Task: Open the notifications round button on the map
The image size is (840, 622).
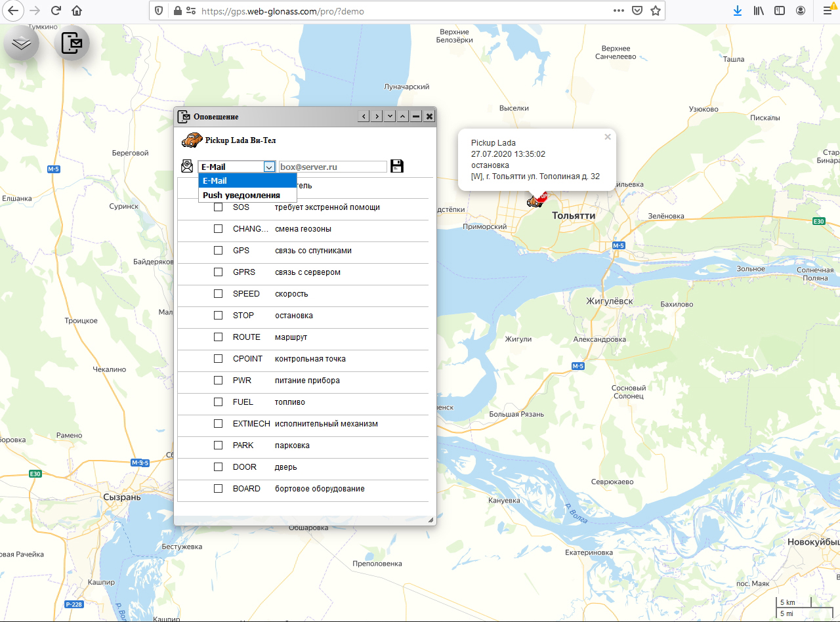Action: [x=72, y=44]
